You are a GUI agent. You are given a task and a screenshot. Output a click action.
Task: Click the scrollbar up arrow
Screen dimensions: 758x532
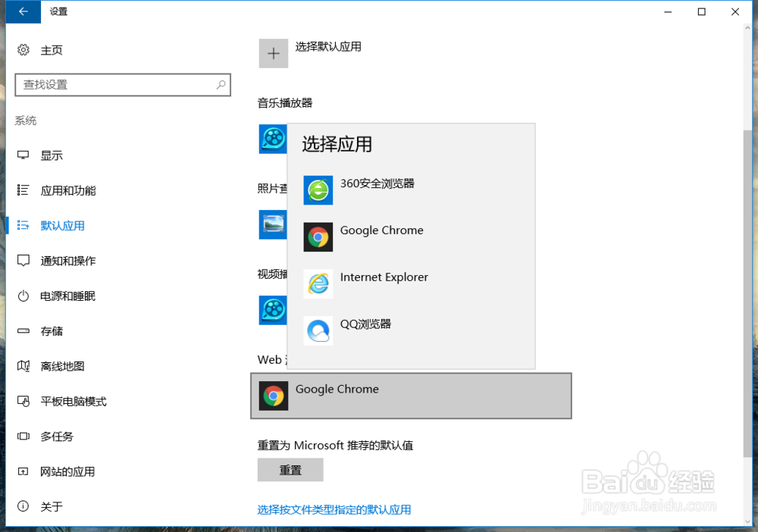[748, 28]
